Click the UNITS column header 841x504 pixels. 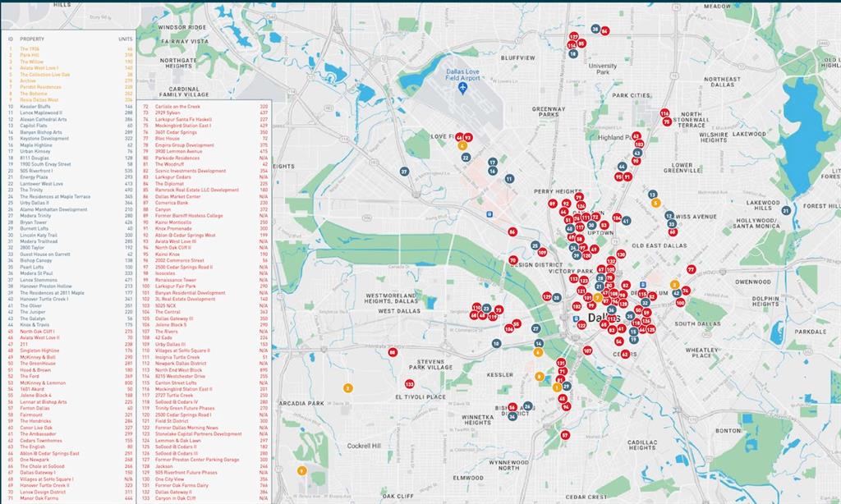point(125,39)
